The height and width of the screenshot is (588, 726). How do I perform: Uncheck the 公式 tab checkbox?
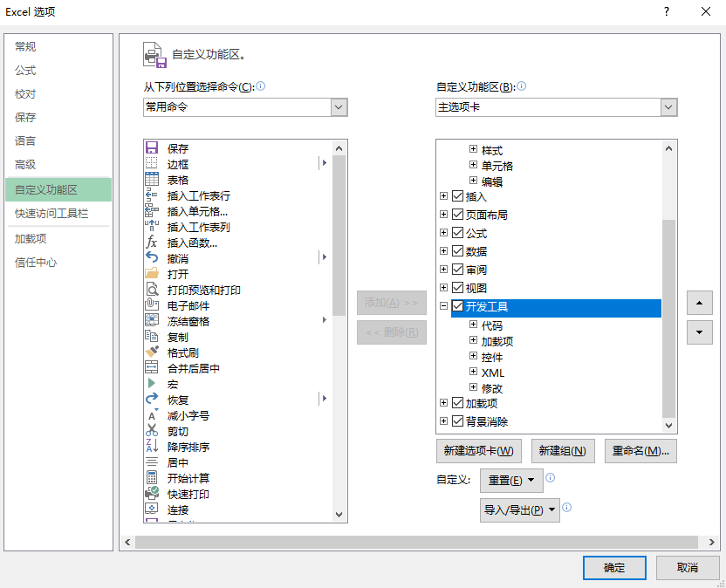(457, 233)
